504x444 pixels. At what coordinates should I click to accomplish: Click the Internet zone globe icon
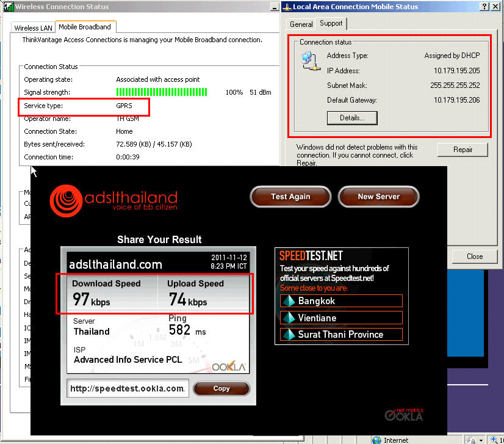[376, 440]
